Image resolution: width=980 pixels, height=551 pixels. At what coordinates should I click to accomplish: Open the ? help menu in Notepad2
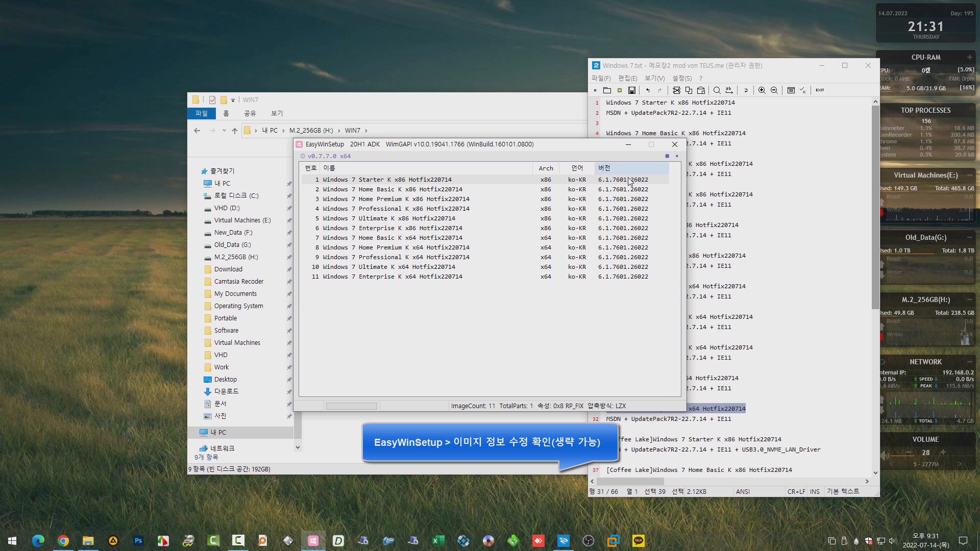[x=701, y=78]
